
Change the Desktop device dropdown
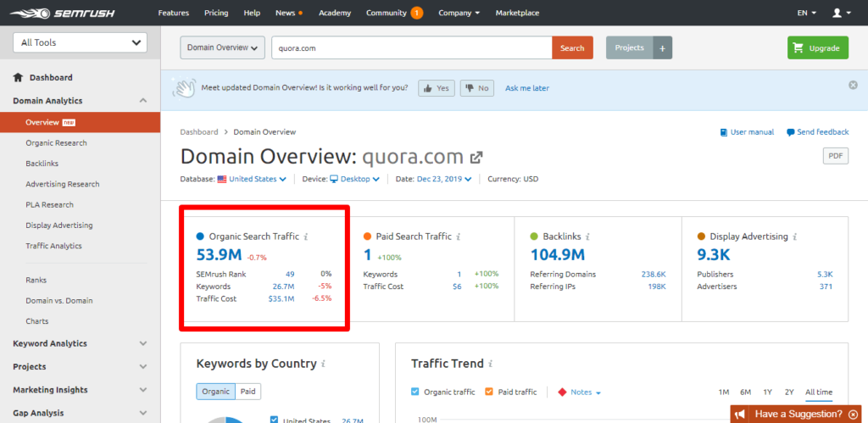354,179
